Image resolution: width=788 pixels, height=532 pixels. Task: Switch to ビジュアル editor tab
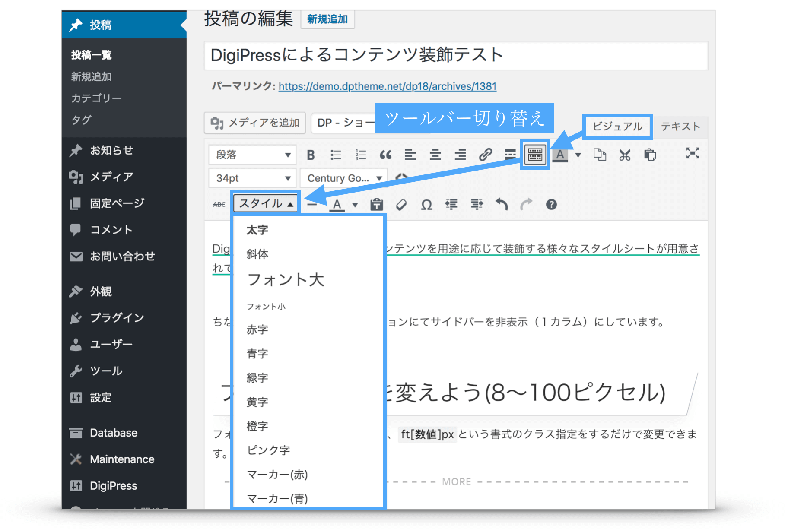pyautogui.click(x=617, y=126)
